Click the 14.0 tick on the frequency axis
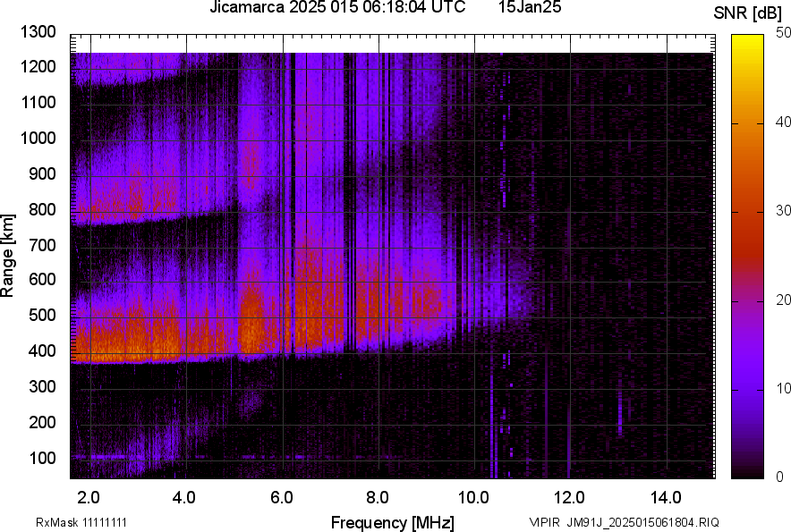Viewport: 791px width, 532px height. click(x=666, y=497)
